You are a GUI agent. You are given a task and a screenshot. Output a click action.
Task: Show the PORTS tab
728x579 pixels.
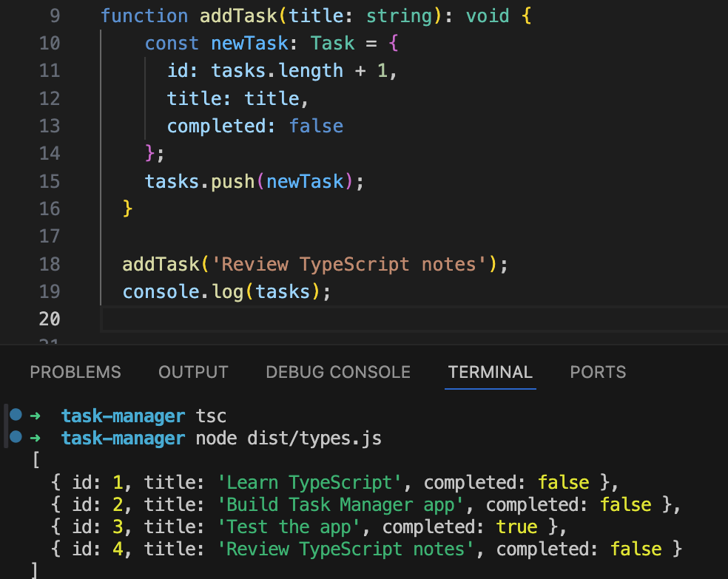(598, 372)
